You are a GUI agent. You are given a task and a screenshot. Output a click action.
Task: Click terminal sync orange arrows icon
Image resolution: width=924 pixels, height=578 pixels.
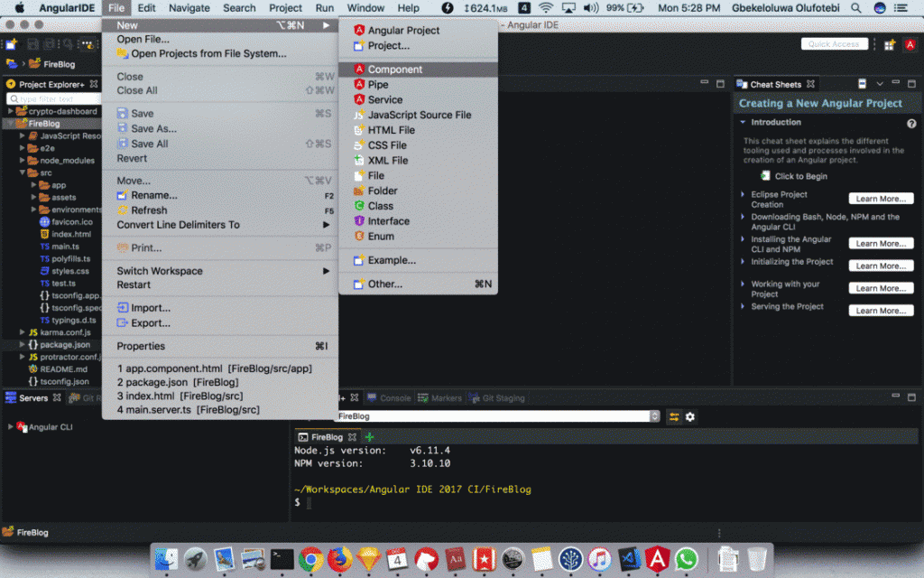pyautogui.click(x=673, y=417)
